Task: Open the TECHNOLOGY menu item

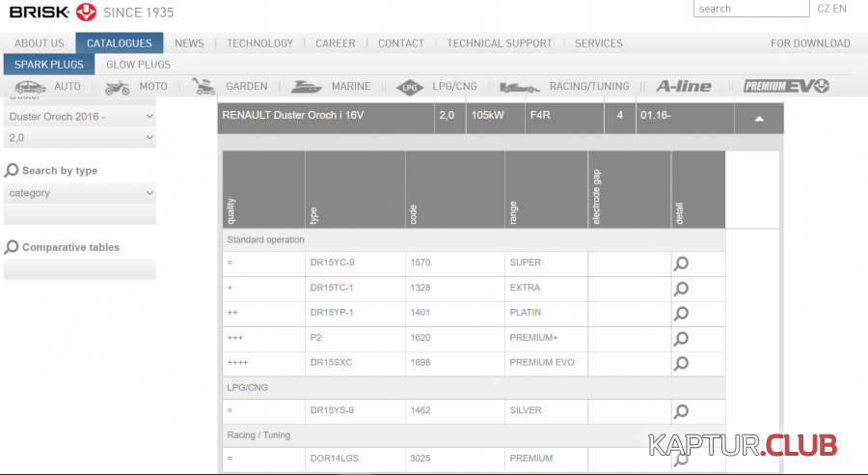Action: click(259, 43)
